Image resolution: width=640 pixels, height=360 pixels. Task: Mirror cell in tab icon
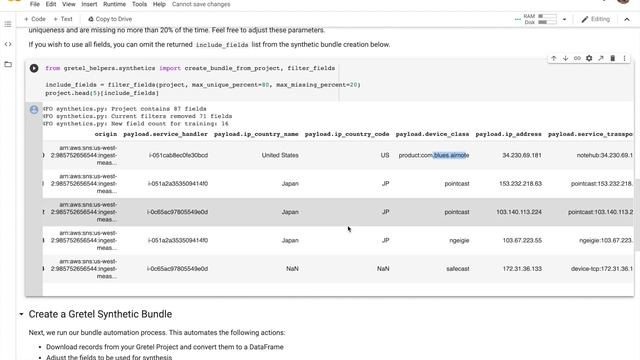point(601,58)
